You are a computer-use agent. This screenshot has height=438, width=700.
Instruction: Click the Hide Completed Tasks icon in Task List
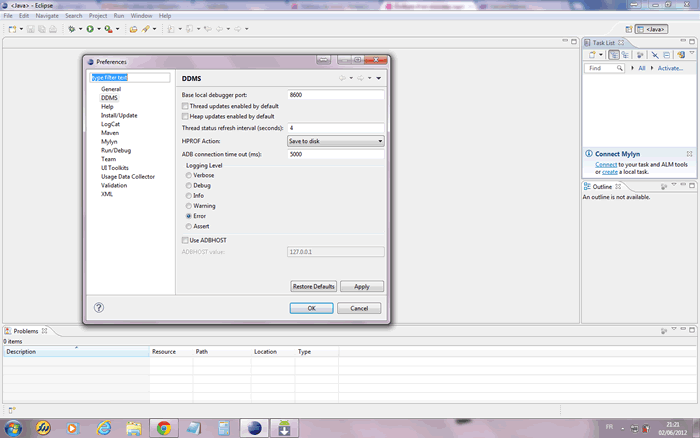(655, 55)
